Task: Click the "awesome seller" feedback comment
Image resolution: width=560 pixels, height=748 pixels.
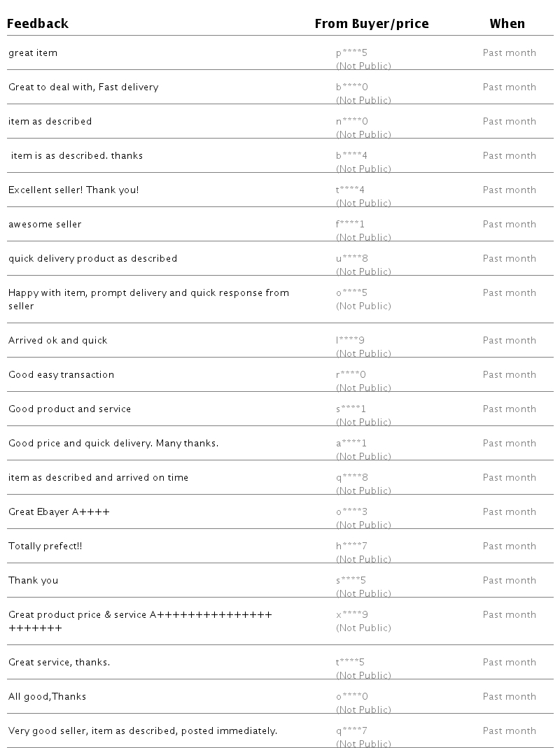Action: 45,225
